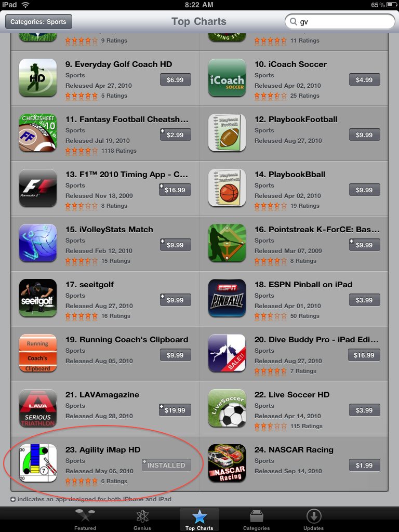Screen dimensions: 399x532
Task: Select the ESPN Pinball app icon
Action: click(227, 298)
